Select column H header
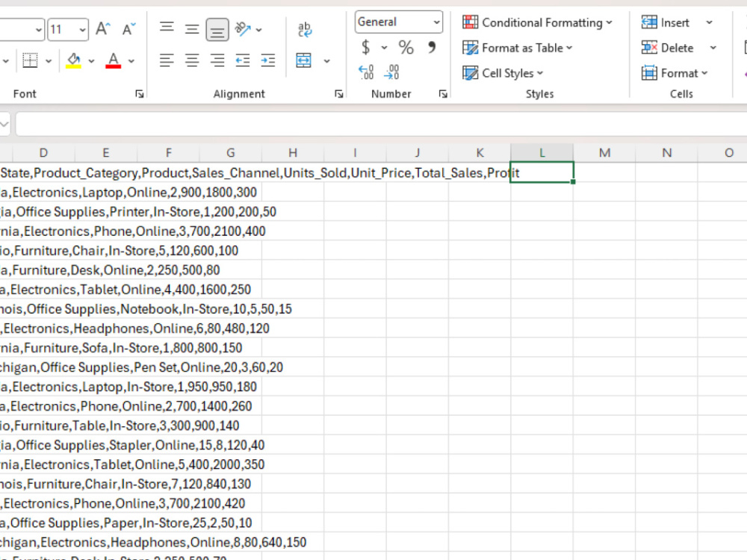 tap(293, 153)
